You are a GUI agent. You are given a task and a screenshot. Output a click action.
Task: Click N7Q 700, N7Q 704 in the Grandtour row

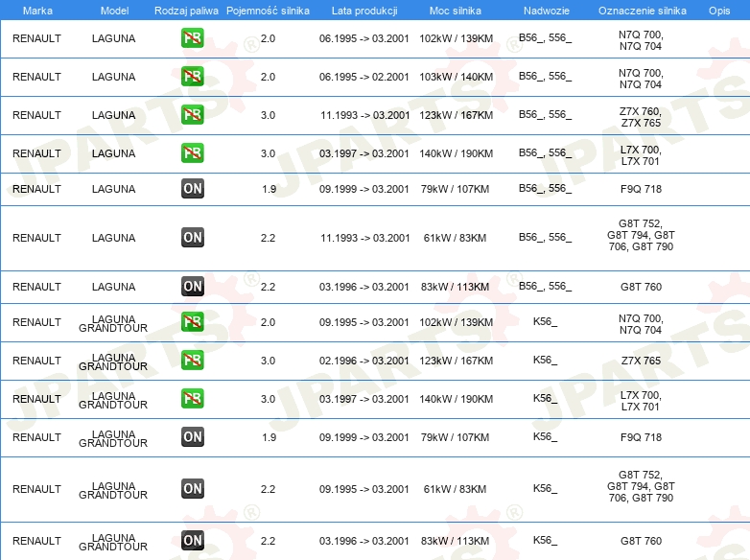(x=641, y=324)
